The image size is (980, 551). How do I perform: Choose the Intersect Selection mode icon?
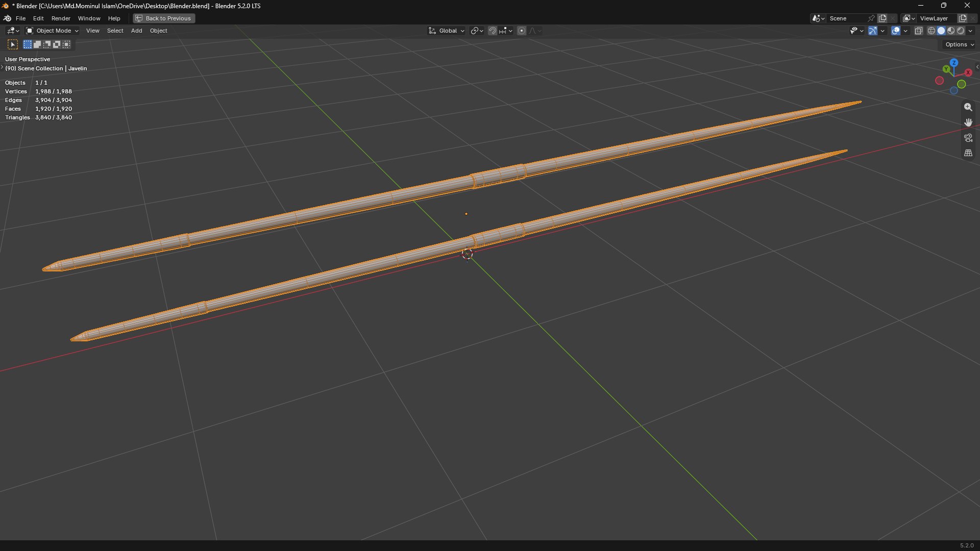tap(66, 44)
